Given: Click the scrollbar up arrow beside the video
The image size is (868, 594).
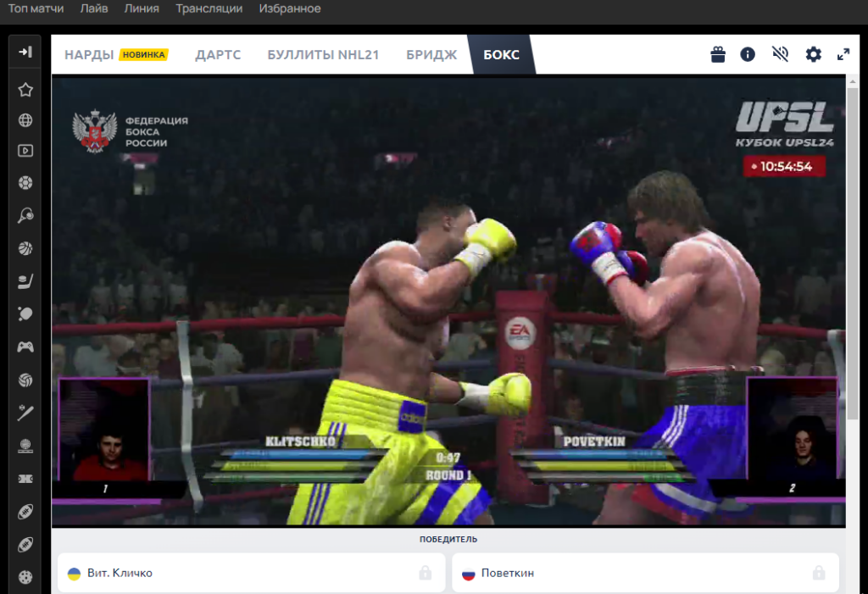Looking at the screenshot, I should [x=853, y=81].
